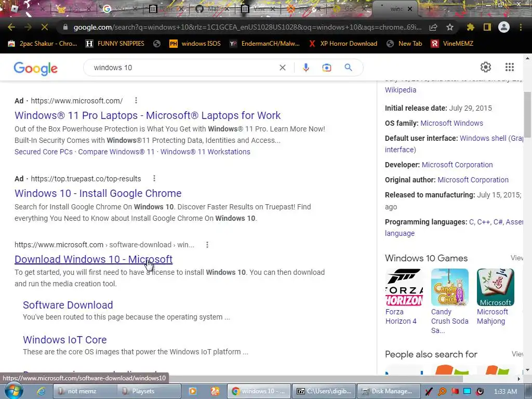
Task: Switch to the 7-Zip 'C:\Users\digib...' window
Action: point(324,391)
